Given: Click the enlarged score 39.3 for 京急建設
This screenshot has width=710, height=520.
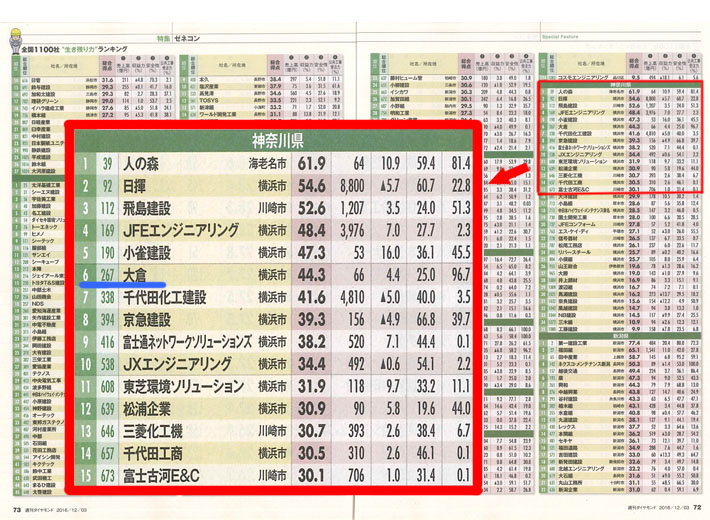Looking at the screenshot, I should click(x=312, y=320).
